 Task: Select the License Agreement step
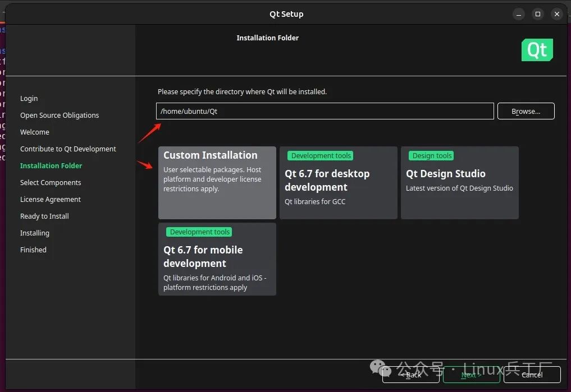pos(51,199)
